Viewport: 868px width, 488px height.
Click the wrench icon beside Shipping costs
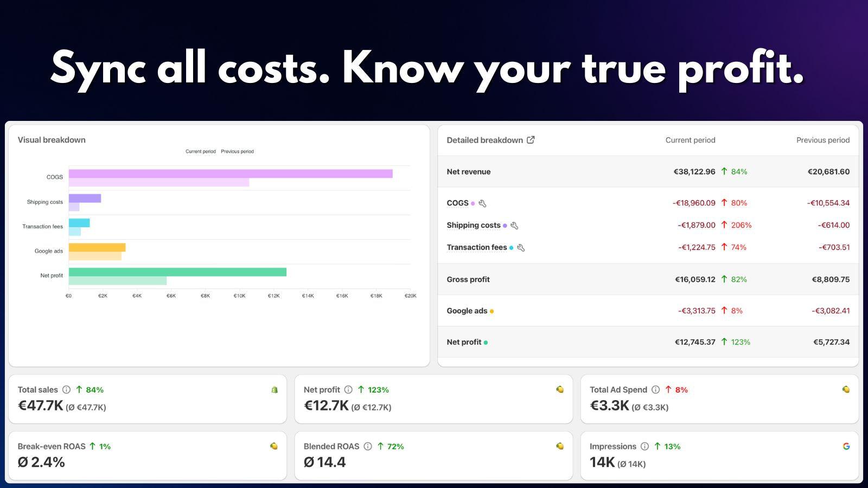click(514, 226)
